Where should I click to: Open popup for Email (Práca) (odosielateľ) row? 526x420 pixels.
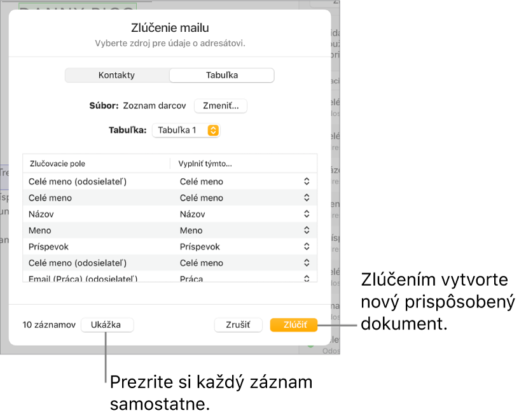[x=307, y=278]
